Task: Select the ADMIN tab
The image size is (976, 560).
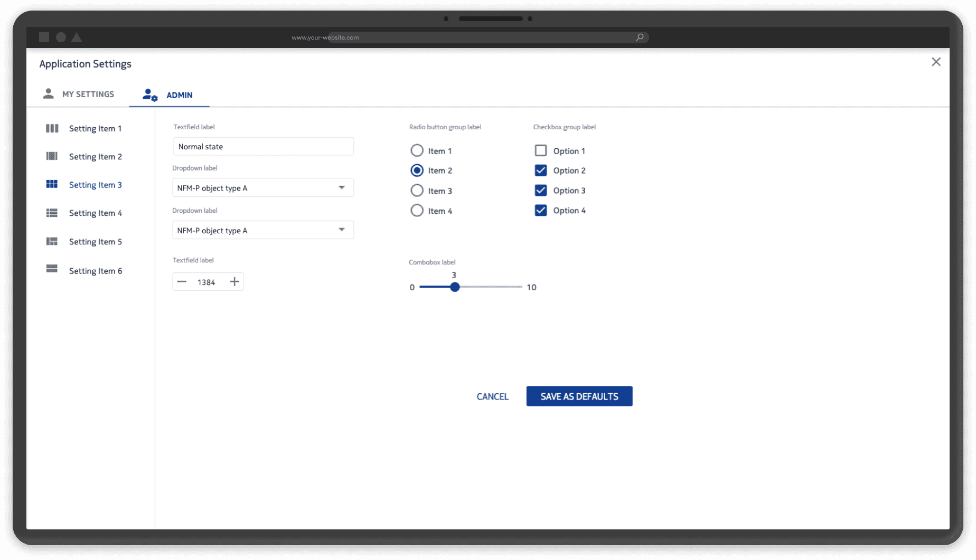Action: pos(180,95)
